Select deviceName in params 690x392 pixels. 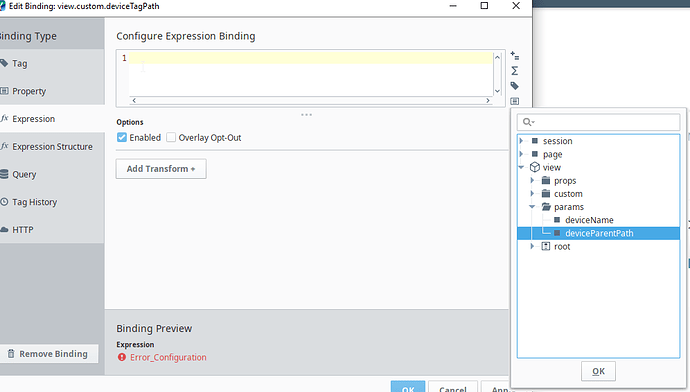[x=589, y=220]
